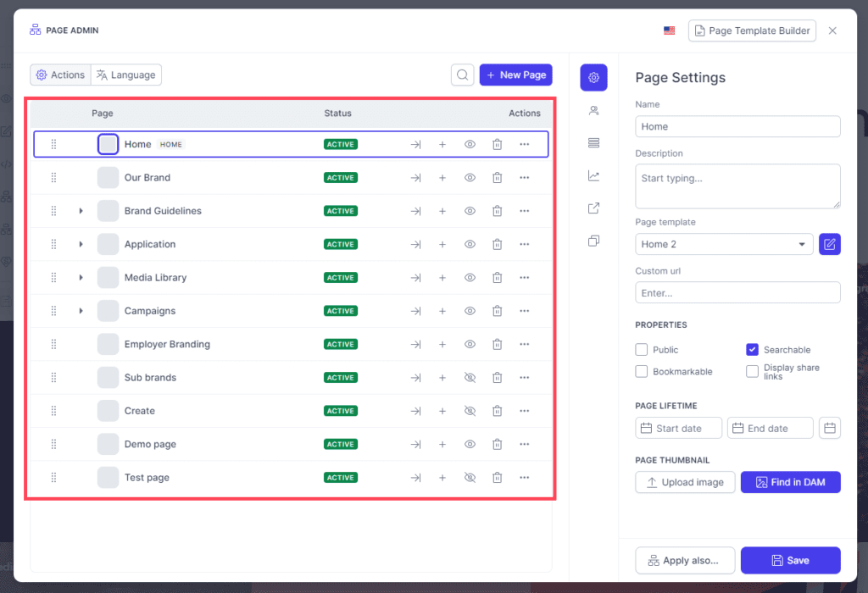Show the hidden Sub brands page
This screenshot has width=868, height=593.
click(x=470, y=377)
